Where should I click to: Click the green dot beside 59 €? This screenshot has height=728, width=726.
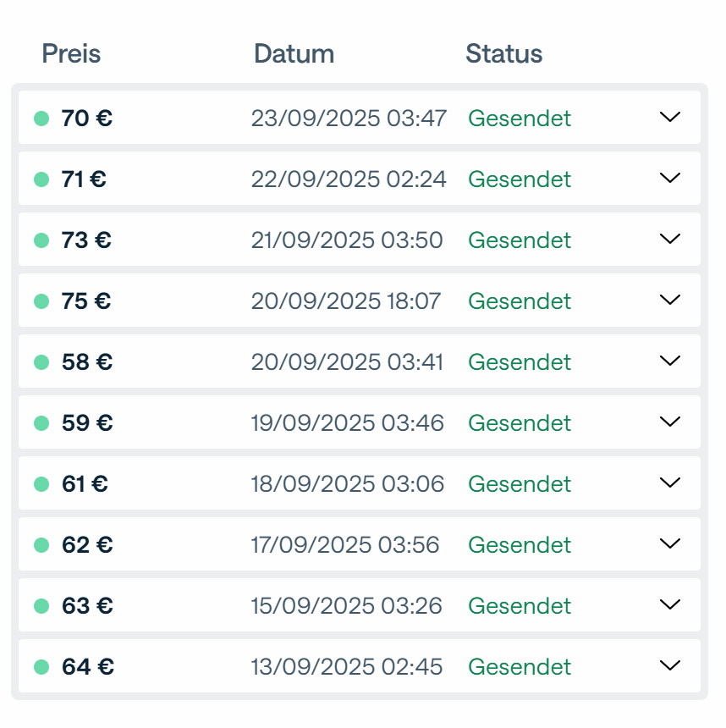coord(41,423)
